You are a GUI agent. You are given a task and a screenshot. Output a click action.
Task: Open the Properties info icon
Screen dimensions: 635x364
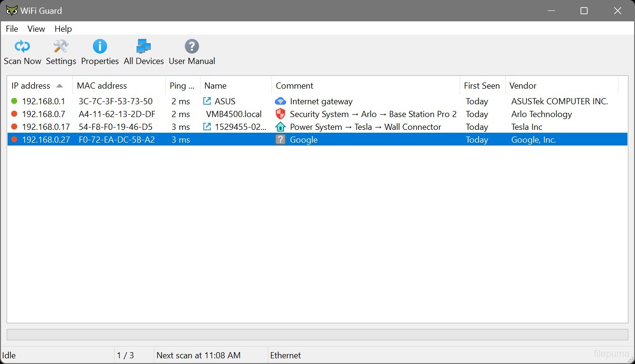pos(100,46)
